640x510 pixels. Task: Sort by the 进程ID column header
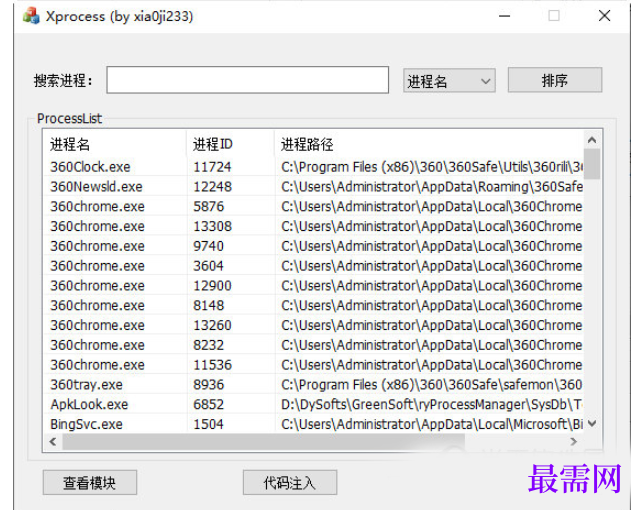(x=231, y=144)
